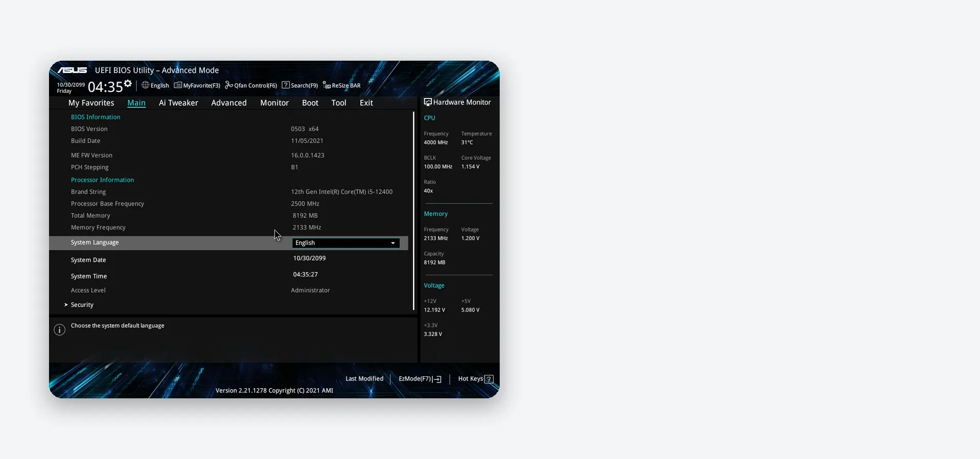
Task: Open Search(F9) question icon
Action: coord(286,85)
